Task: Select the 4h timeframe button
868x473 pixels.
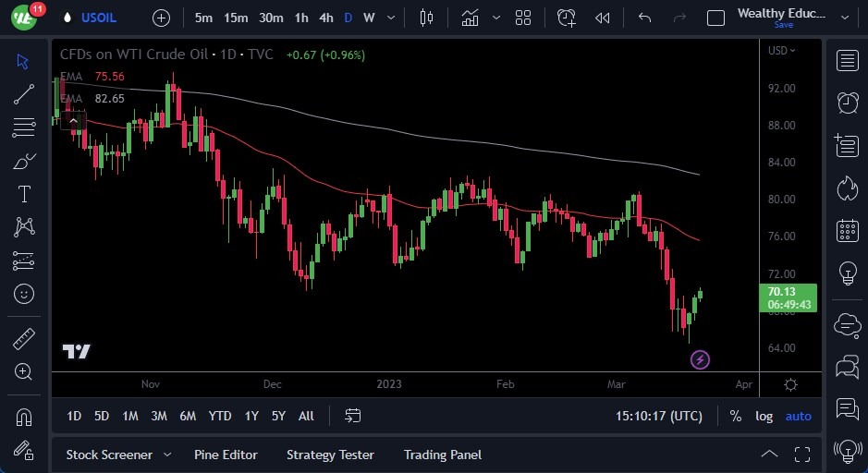Action: click(x=325, y=18)
